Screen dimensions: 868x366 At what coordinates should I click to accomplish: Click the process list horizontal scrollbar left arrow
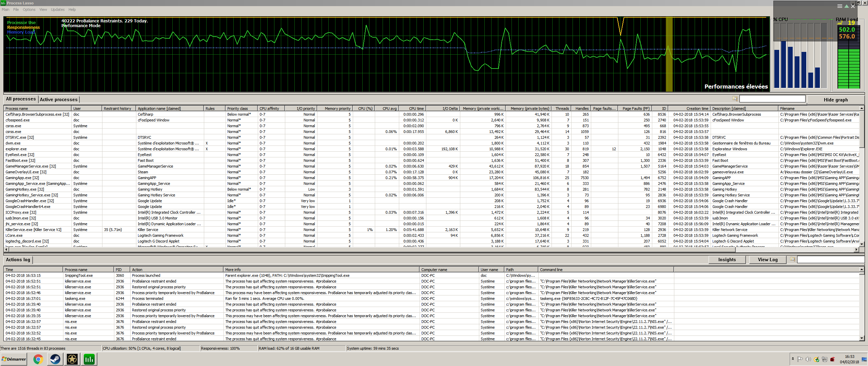pyautogui.click(x=6, y=249)
